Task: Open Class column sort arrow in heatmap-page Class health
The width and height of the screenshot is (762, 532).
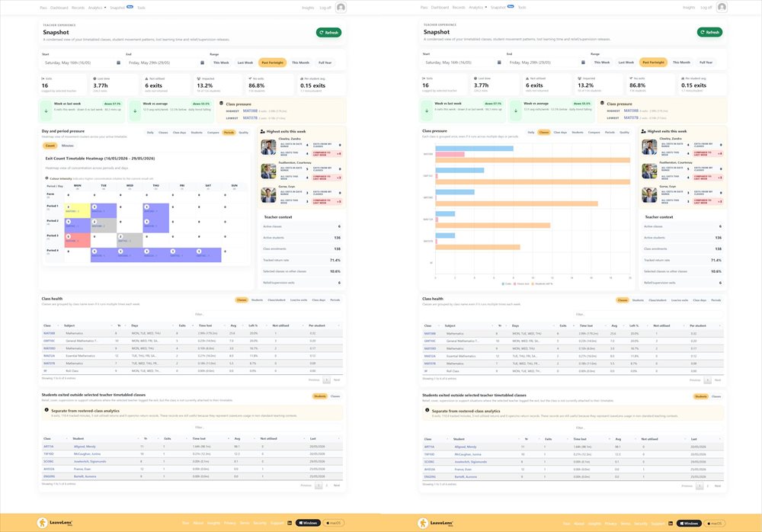Action: point(59,325)
